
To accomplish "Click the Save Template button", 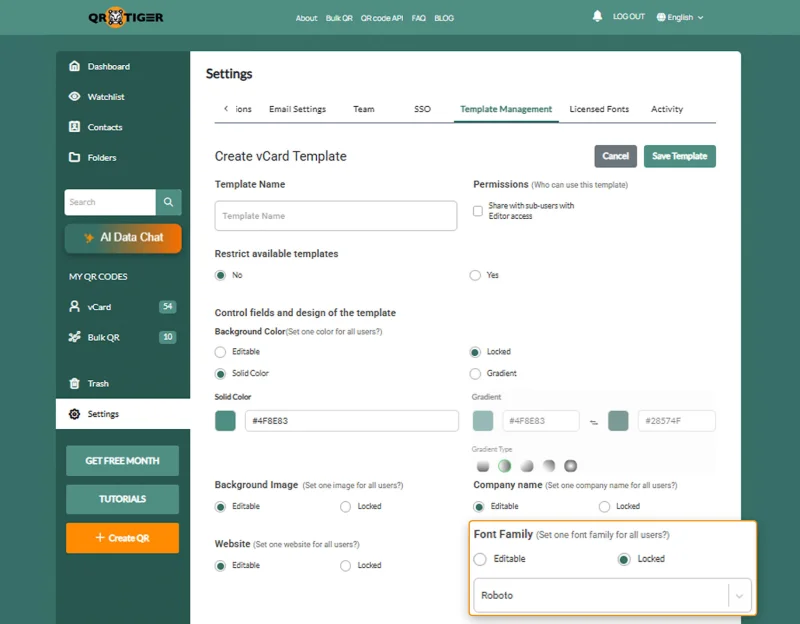I will 679,156.
